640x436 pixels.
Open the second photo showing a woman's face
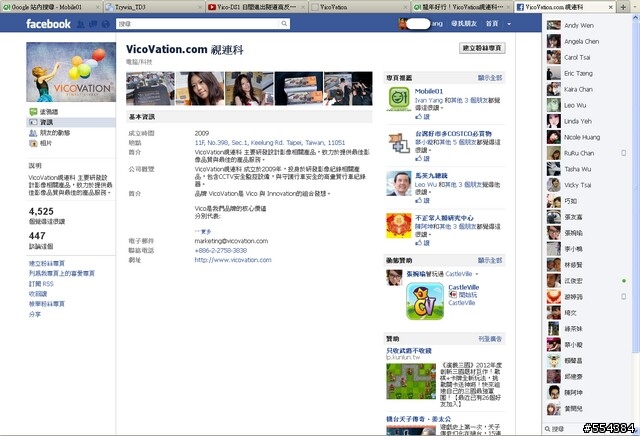[200, 89]
